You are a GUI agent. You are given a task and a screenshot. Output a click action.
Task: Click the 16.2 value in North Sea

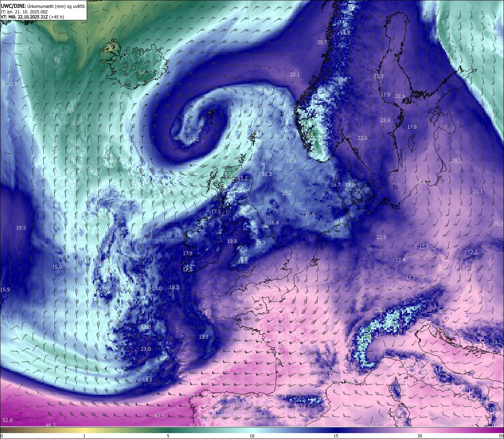(x=267, y=174)
